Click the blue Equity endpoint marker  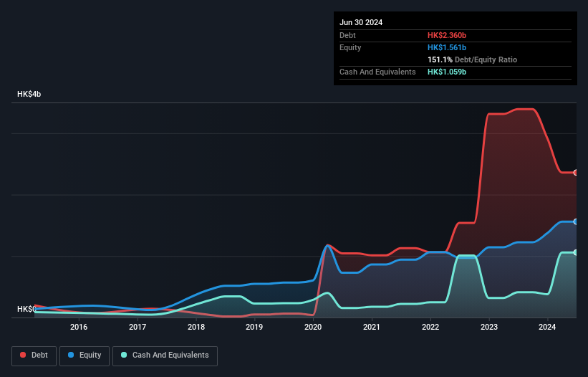click(x=576, y=221)
